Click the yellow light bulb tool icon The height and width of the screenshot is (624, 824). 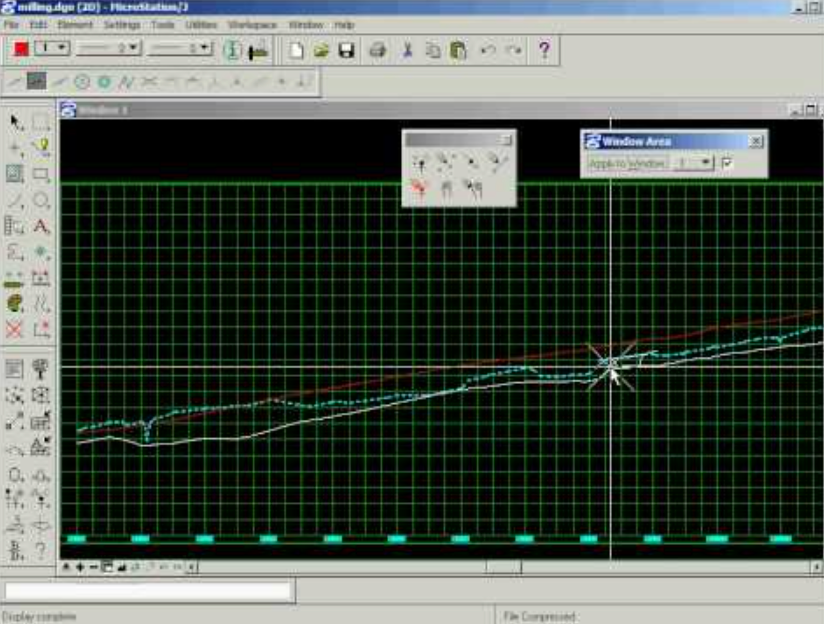pos(42,147)
